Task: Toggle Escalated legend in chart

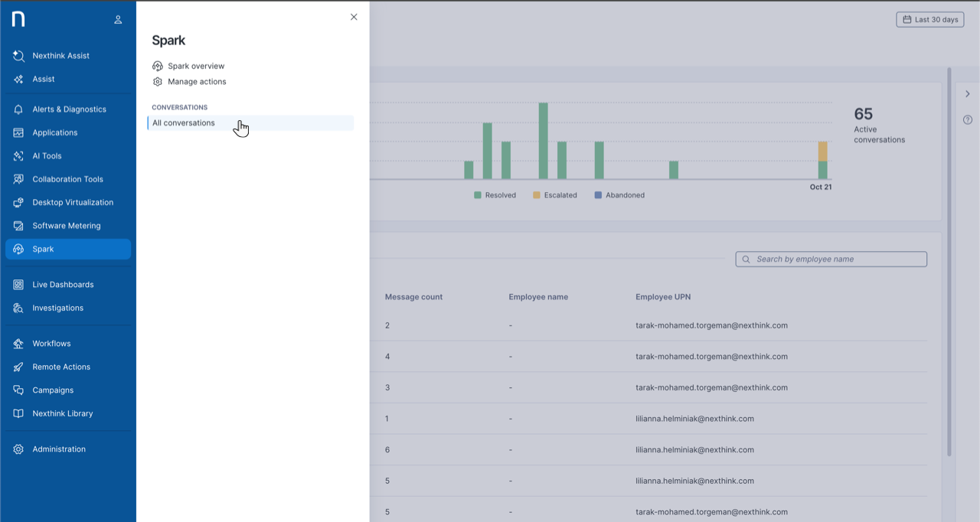Action: tap(555, 195)
